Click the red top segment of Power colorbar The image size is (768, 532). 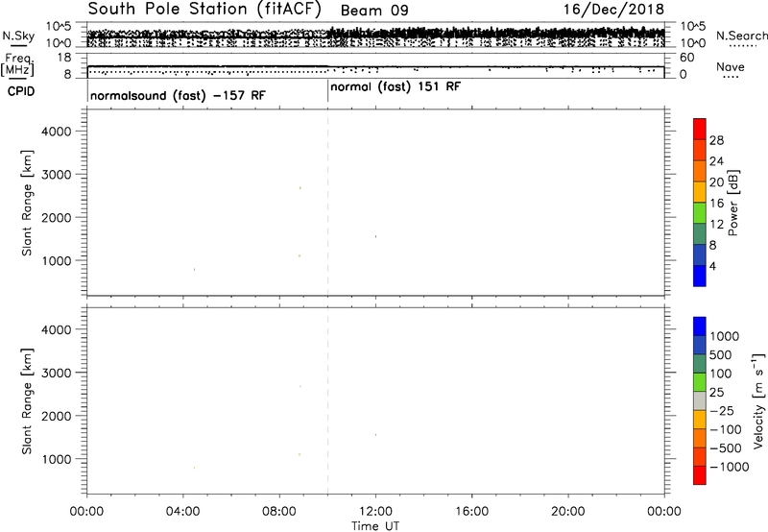700,129
